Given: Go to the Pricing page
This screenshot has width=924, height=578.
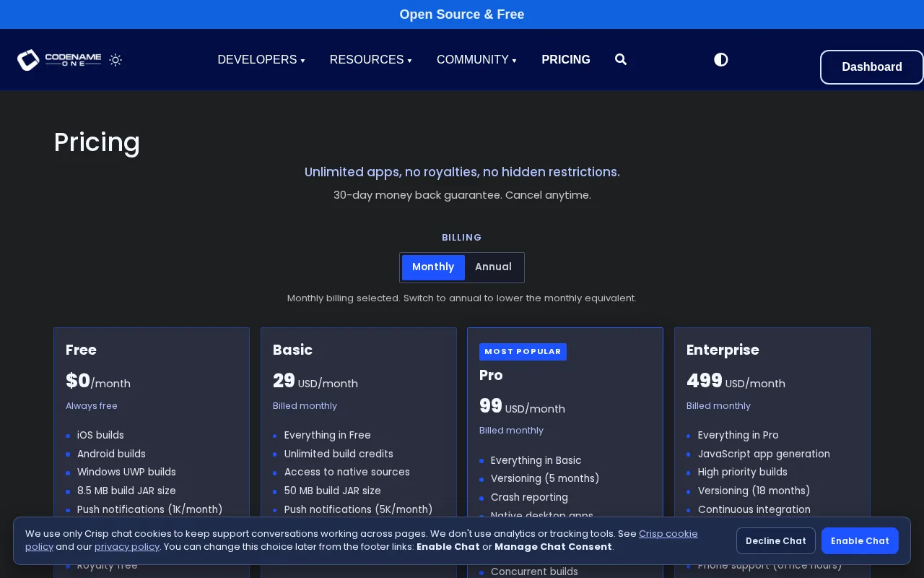Looking at the screenshot, I should 566,60.
